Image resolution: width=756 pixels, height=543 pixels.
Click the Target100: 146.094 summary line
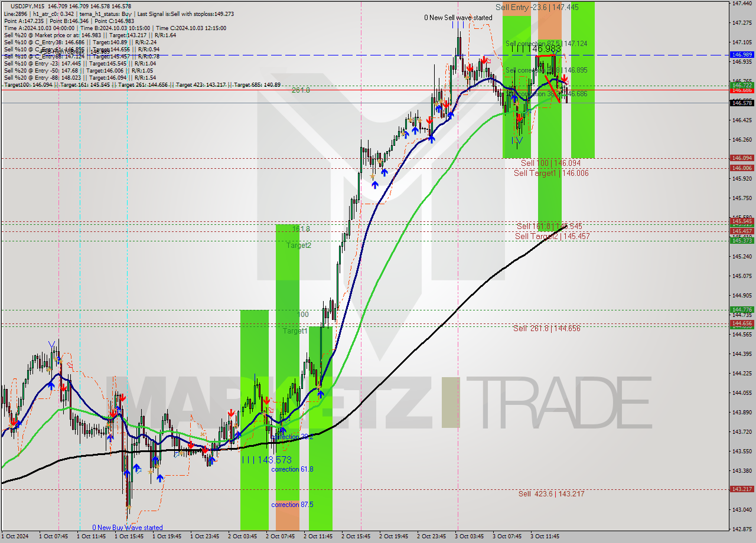(142, 85)
